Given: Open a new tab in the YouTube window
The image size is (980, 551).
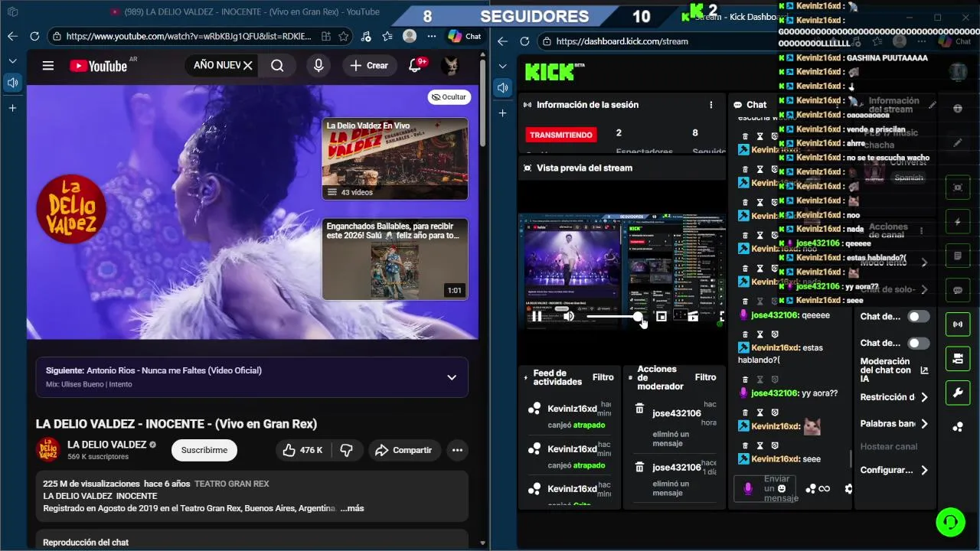Looking at the screenshot, I should tap(13, 108).
